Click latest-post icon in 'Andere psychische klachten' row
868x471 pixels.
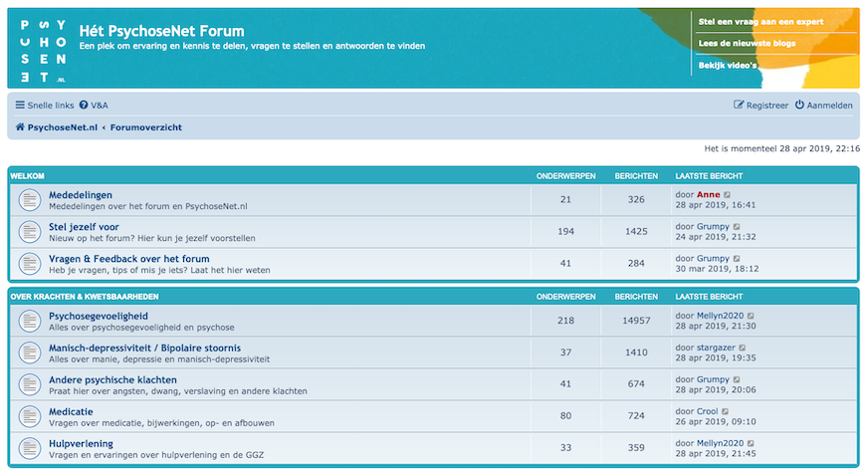pyautogui.click(x=737, y=379)
